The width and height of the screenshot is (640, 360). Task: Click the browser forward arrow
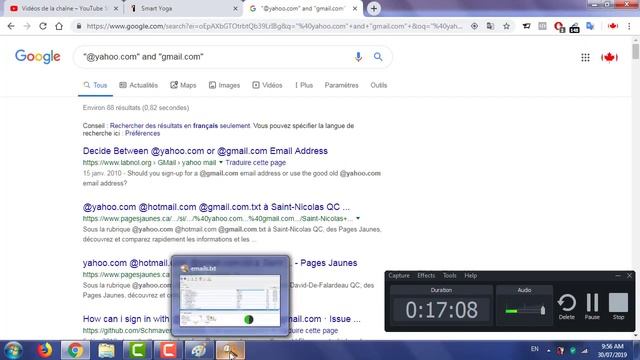pyautogui.click(x=27, y=26)
